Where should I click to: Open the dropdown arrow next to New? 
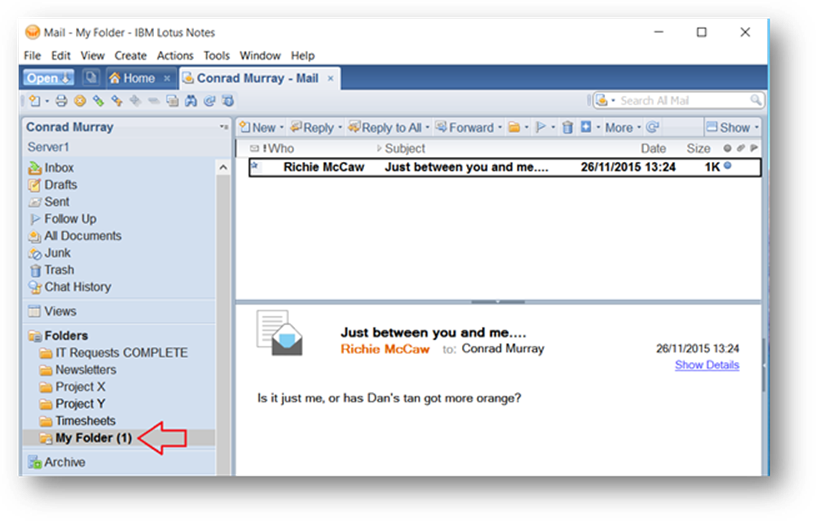(x=282, y=128)
